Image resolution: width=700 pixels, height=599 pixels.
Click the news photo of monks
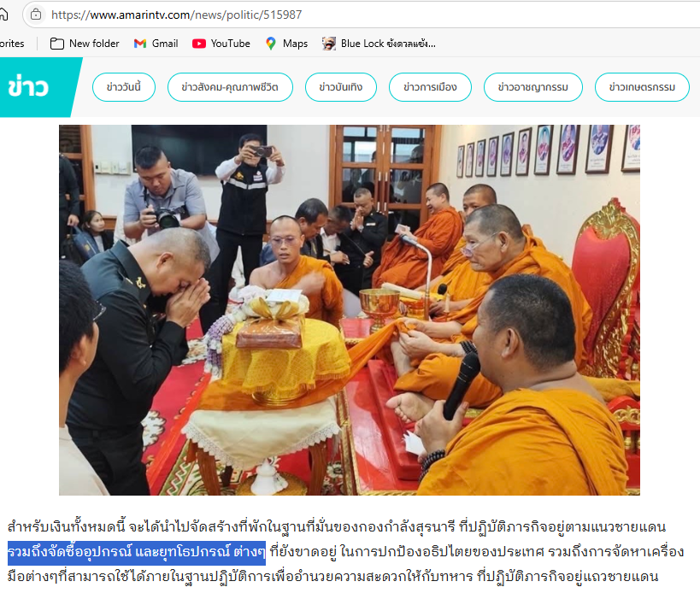coord(349,310)
